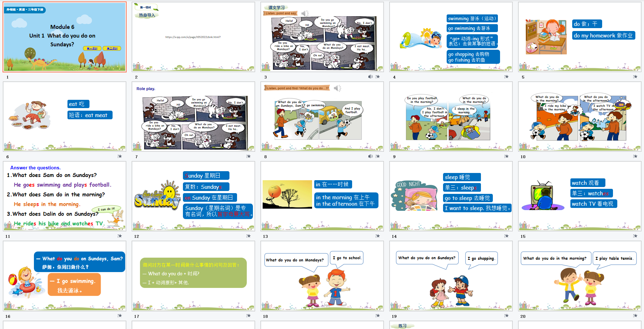Click the slide number 2 label
This screenshot has width=644, height=329.
click(136, 77)
